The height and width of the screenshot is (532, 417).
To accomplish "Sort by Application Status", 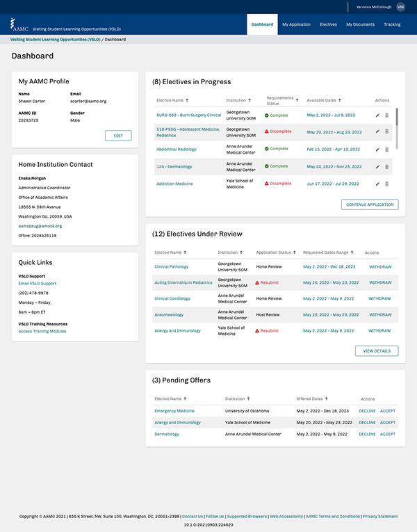I will pos(294,252).
